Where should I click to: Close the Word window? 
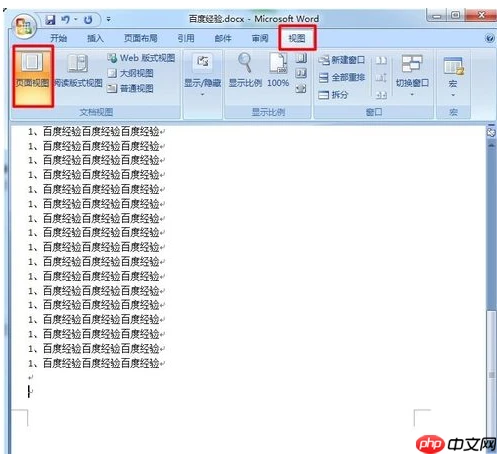click(481, 16)
